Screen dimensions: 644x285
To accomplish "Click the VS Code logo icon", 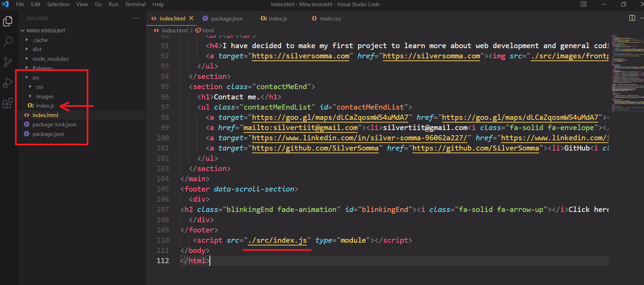I will [5, 4].
